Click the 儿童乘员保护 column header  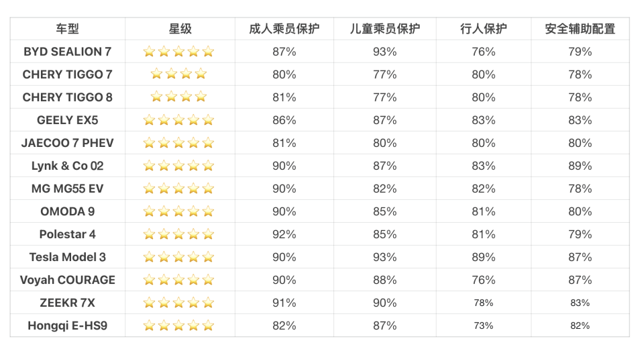coord(385,29)
